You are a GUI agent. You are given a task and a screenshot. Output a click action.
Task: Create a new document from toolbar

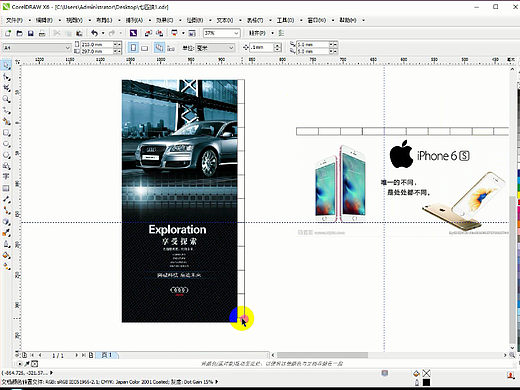(8, 33)
